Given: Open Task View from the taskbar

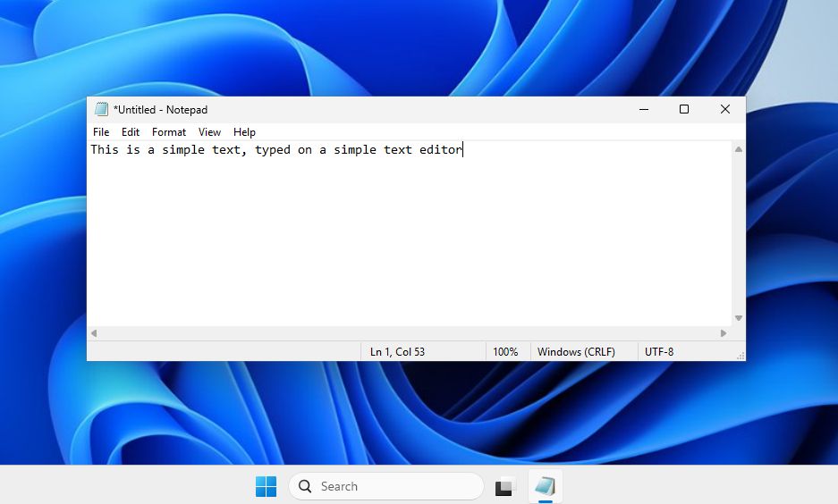Looking at the screenshot, I should click(x=505, y=487).
